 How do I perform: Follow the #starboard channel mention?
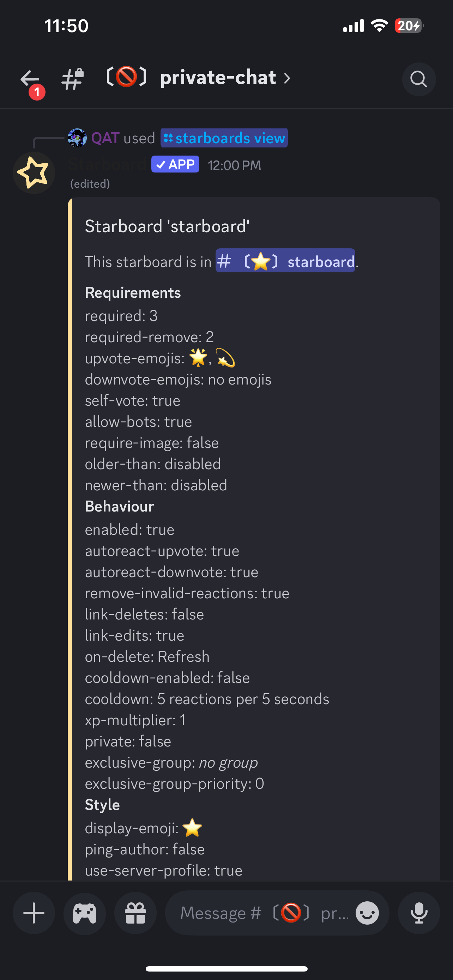[x=285, y=261]
